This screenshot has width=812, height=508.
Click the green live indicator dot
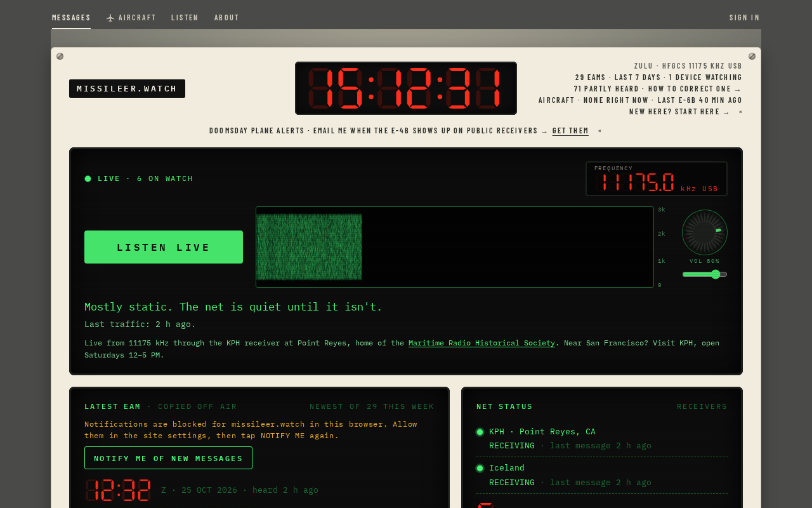coord(88,178)
